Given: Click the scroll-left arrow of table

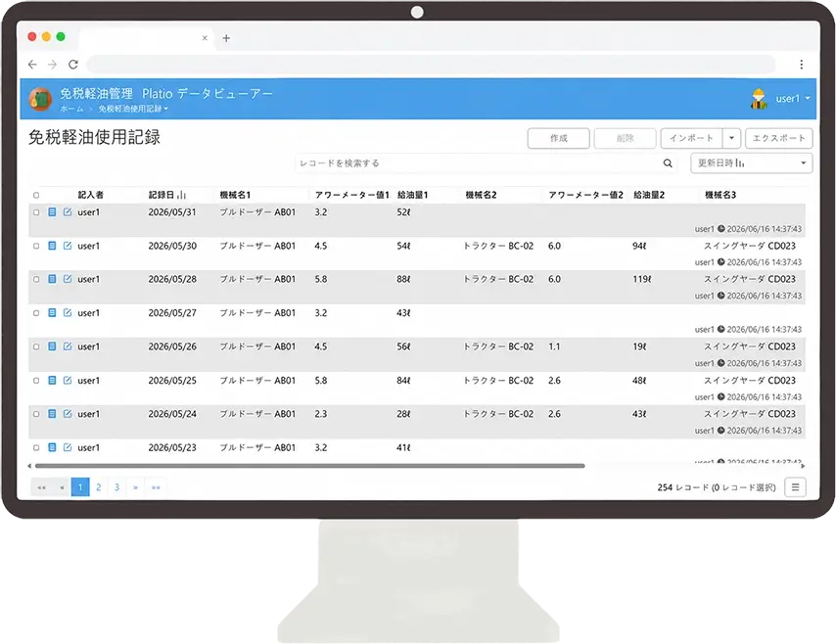Looking at the screenshot, I should tap(29, 466).
